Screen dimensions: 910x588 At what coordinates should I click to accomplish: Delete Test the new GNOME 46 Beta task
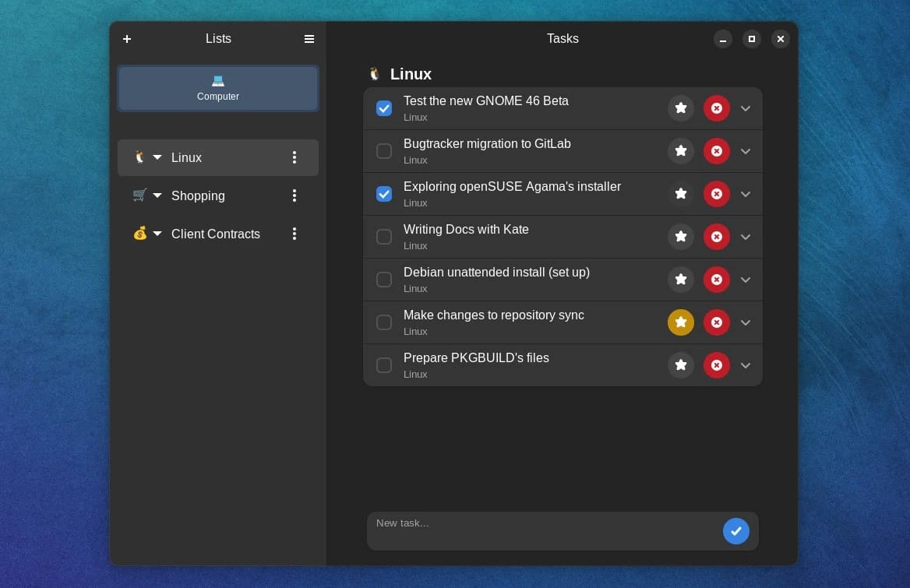(x=717, y=108)
